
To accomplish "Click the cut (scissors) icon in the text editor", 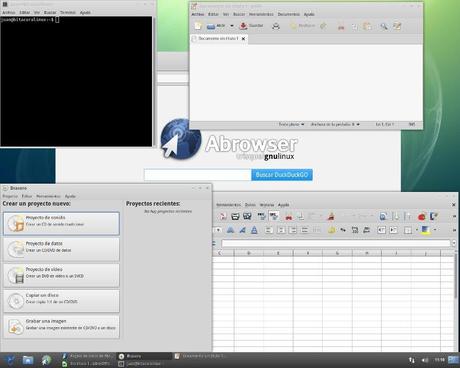I will tap(341, 27).
